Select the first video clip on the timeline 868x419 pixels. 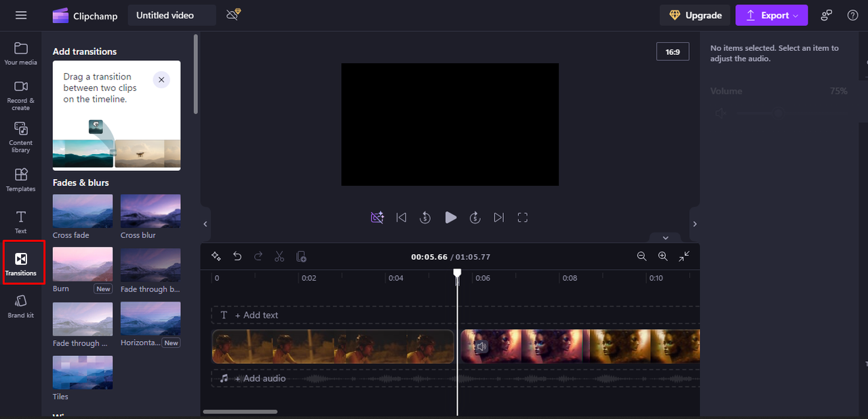pos(333,346)
